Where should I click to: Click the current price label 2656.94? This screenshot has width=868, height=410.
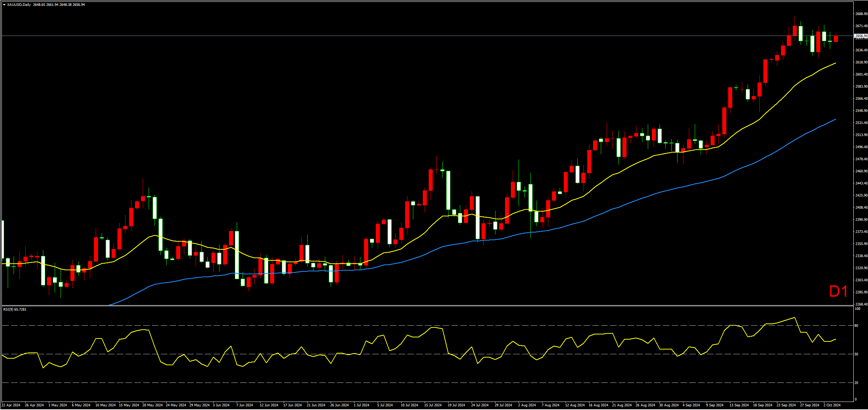point(861,36)
